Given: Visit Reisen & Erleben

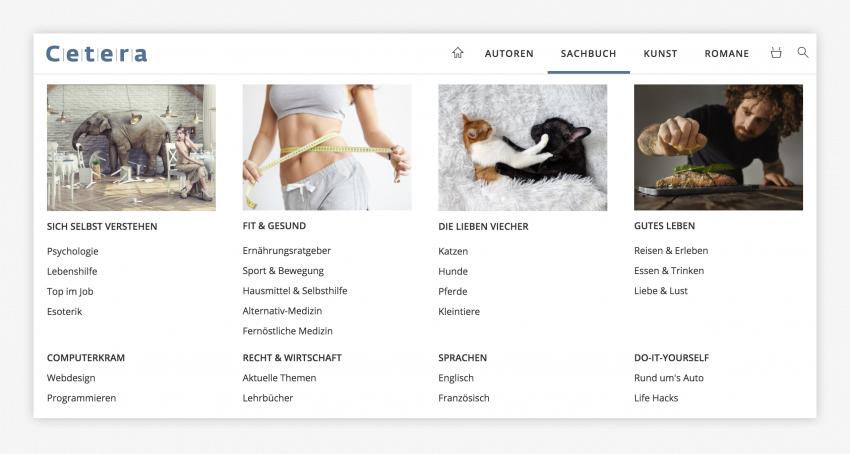Looking at the screenshot, I should [x=671, y=251].
